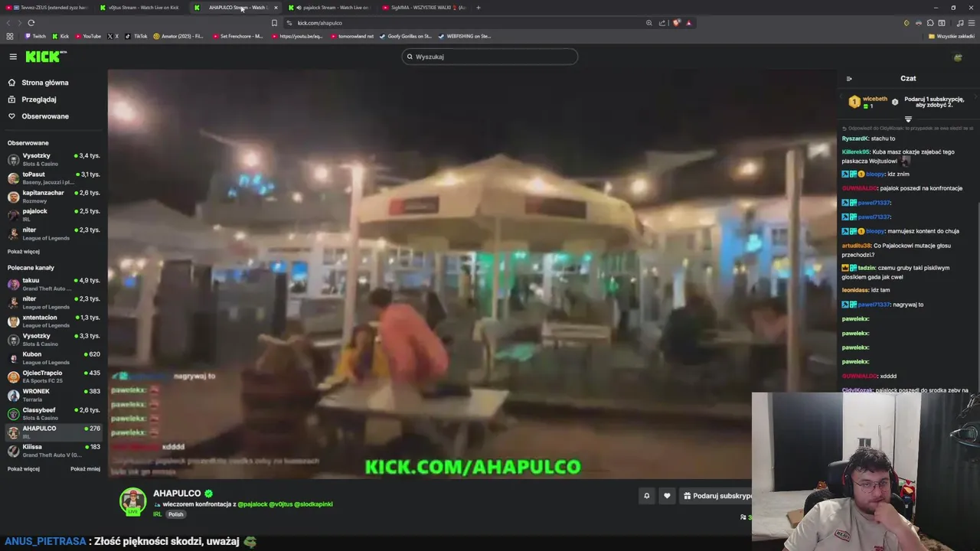Click the share icon in address bar

pos(662,23)
